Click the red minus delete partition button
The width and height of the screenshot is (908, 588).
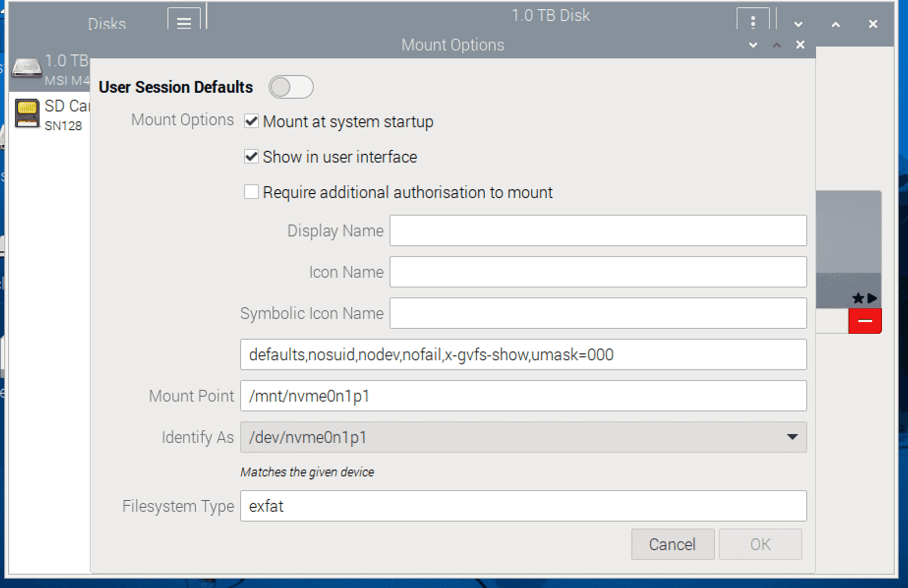(865, 321)
